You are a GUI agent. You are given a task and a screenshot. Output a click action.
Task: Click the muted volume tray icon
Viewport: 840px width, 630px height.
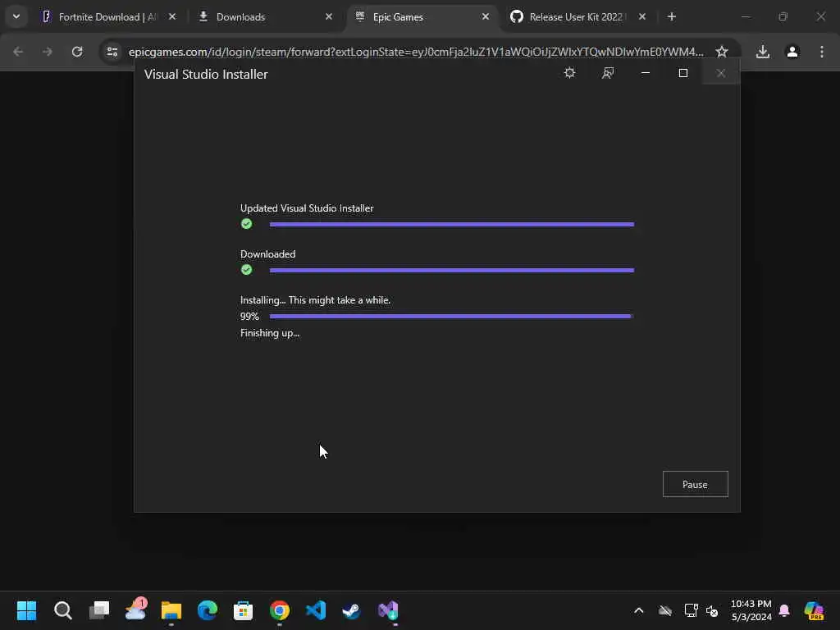(712, 610)
